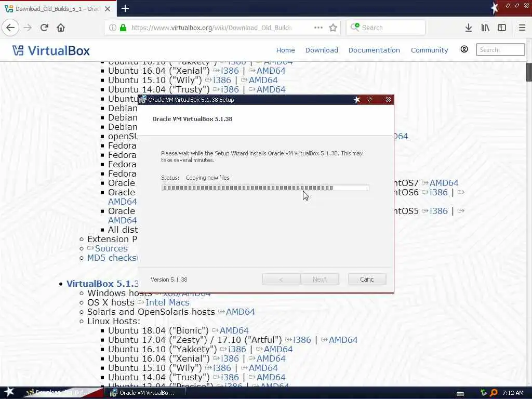Image resolution: width=532 pixels, height=399 pixels.
Task: Open the Sources link
Action: 111,248
